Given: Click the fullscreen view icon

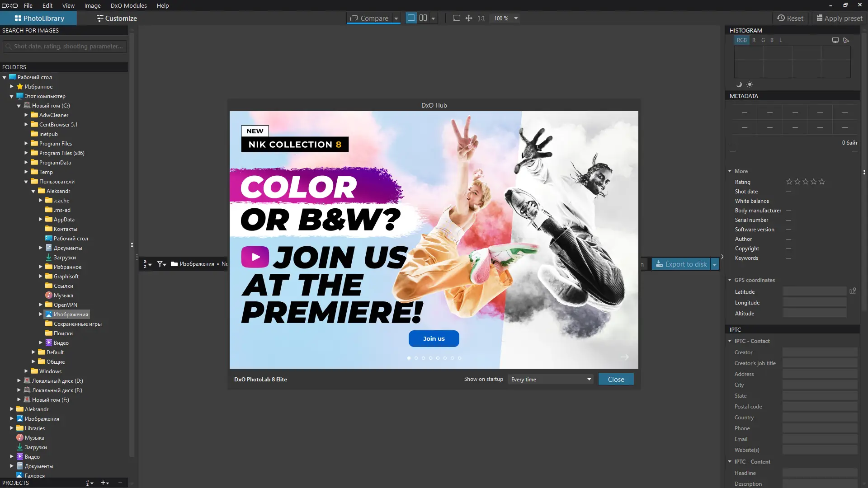Looking at the screenshot, I should pos(457,18).
